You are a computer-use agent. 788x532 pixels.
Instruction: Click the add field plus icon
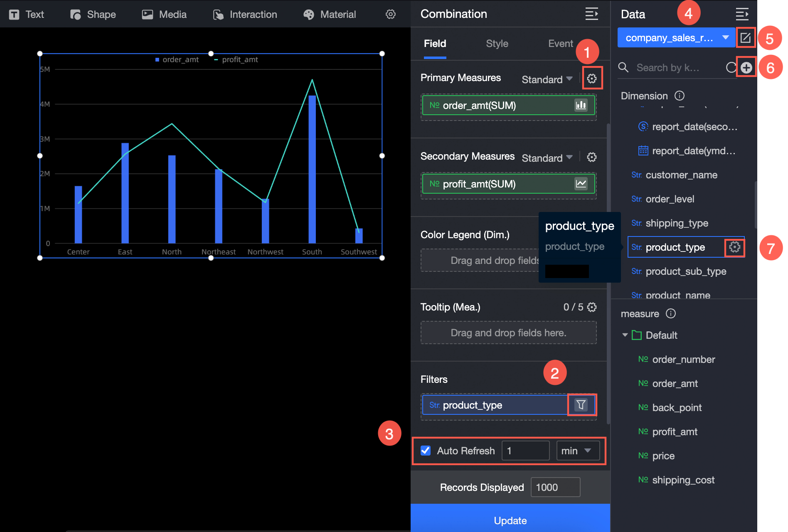click(x=746, y=68)
